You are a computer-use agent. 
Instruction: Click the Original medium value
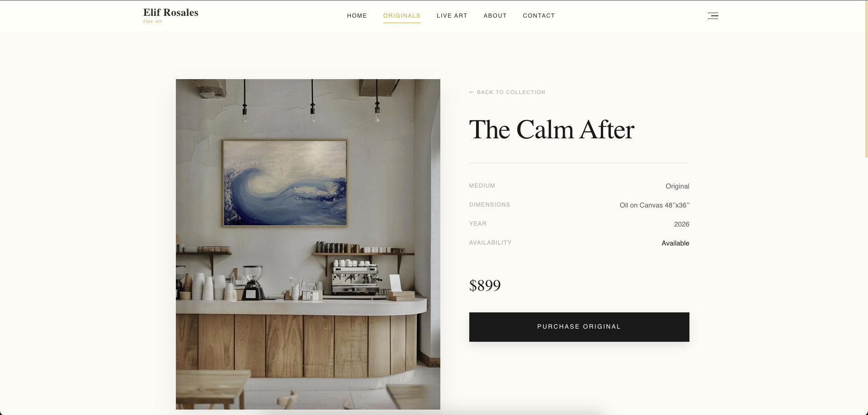tap(677, 186)
